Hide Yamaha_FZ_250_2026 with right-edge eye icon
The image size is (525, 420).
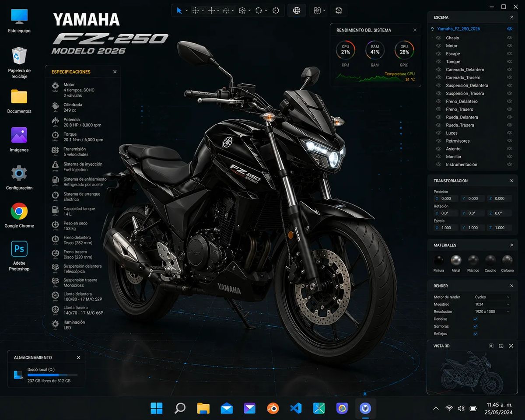click(x=510, y=29)
